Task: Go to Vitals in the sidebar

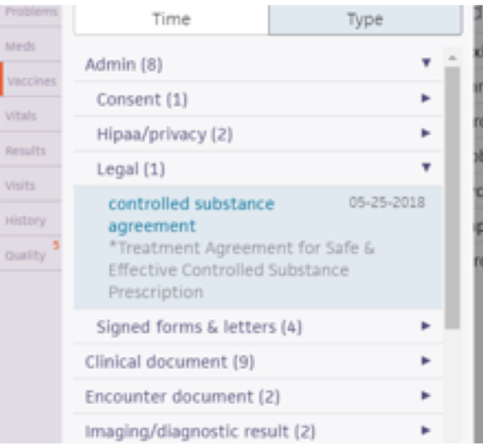Action: [x=21, y=116]
